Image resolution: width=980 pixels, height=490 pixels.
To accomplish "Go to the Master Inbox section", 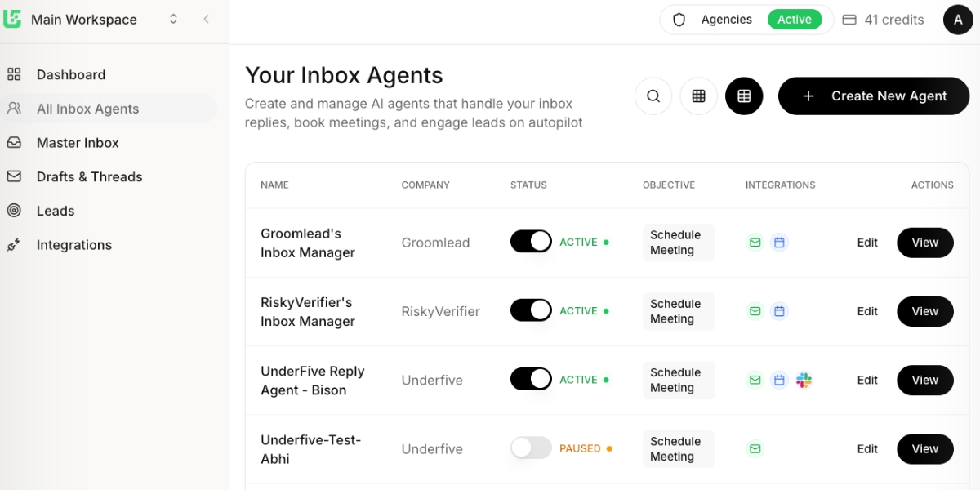I will pos(78,142).
